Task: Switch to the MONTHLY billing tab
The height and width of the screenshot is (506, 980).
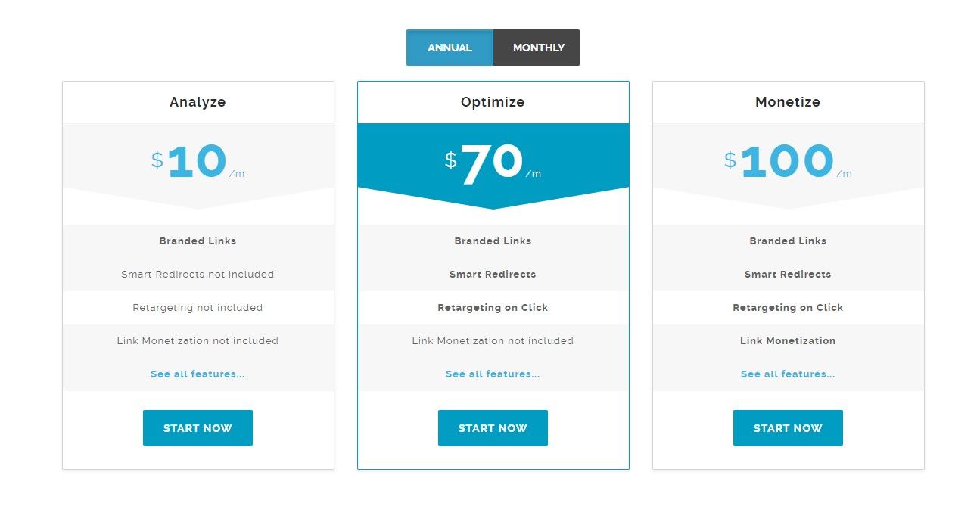Action: (537, 47)
